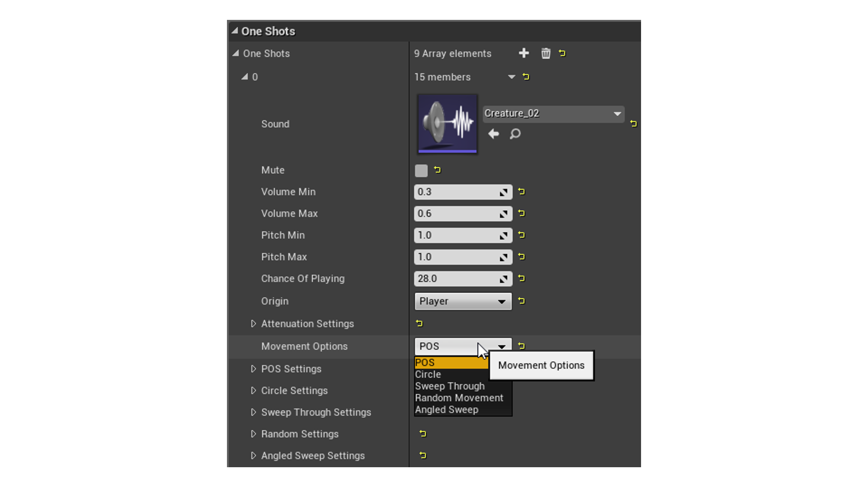Use selected asset arrow for Sound
Viewport: 868px width, 488px height.
tap(493, 134)
